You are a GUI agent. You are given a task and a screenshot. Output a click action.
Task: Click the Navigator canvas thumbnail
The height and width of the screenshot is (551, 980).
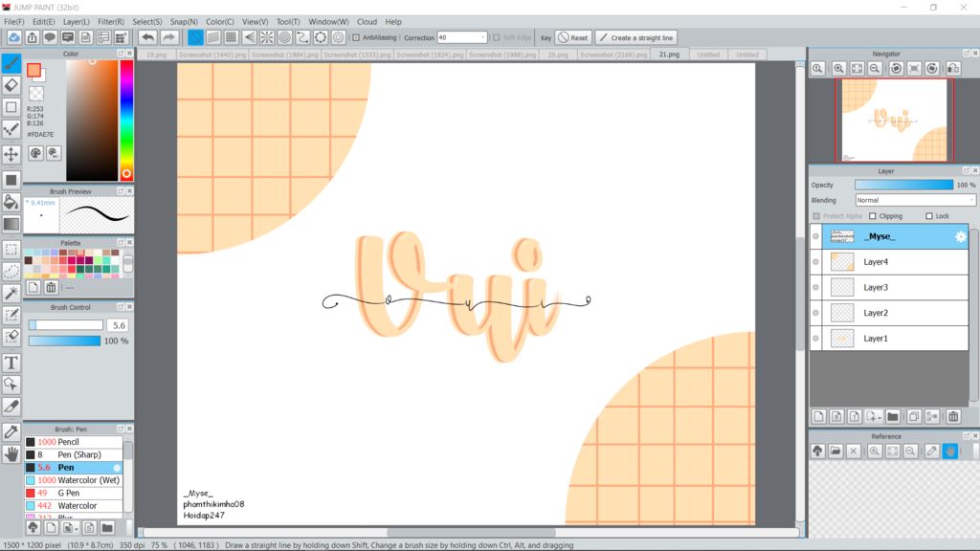[x=894, y=120]
